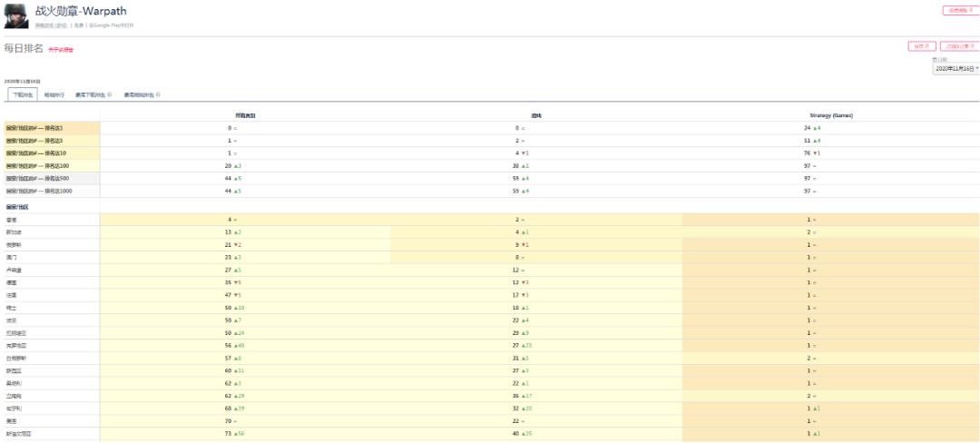Viewport: 980px width, 443px height.
Task: Select the 香港 row in the region list
Action: click(11, 220)
